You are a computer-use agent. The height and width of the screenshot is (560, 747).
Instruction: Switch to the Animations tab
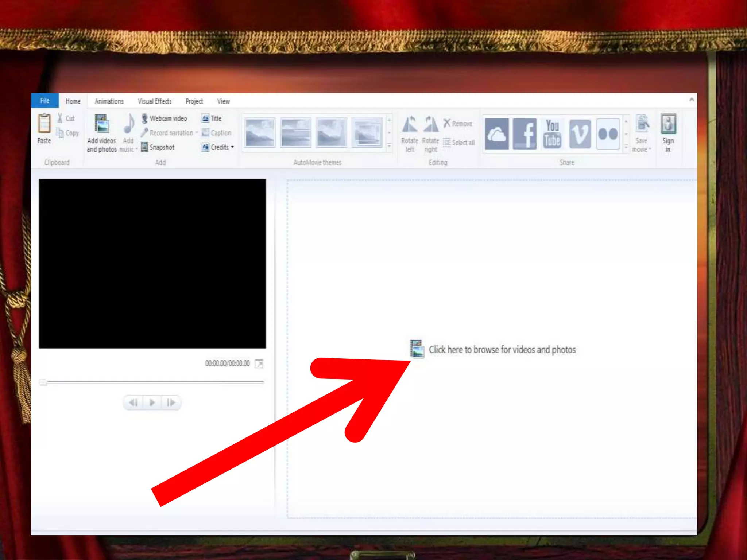[109, 101]
